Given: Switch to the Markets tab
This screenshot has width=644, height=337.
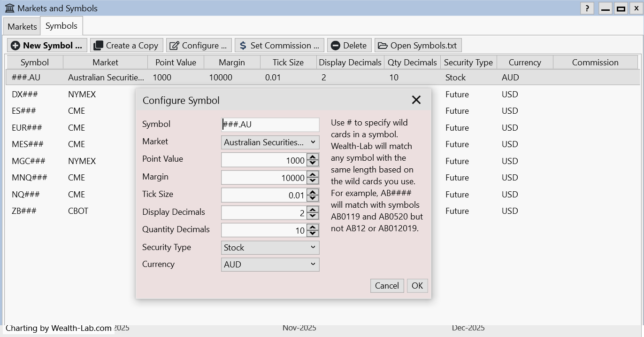Looking at the screenshot, I should pyautogui.click(x=22, y=27).
